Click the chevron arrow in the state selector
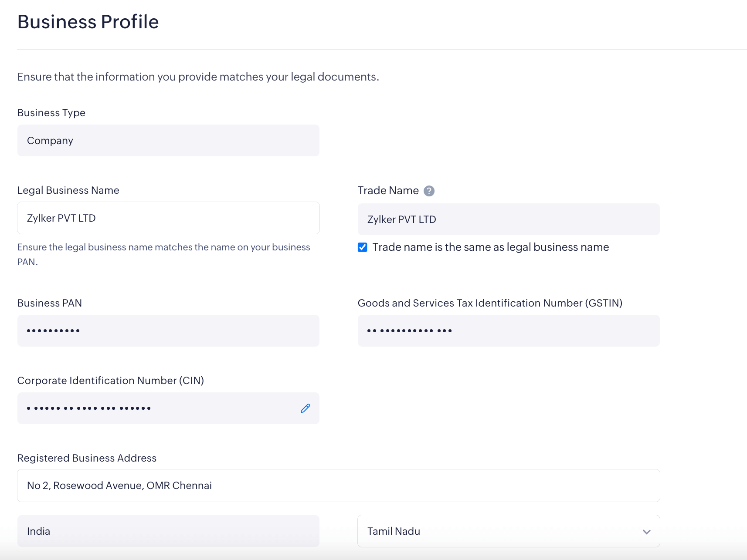 point(646,532)
